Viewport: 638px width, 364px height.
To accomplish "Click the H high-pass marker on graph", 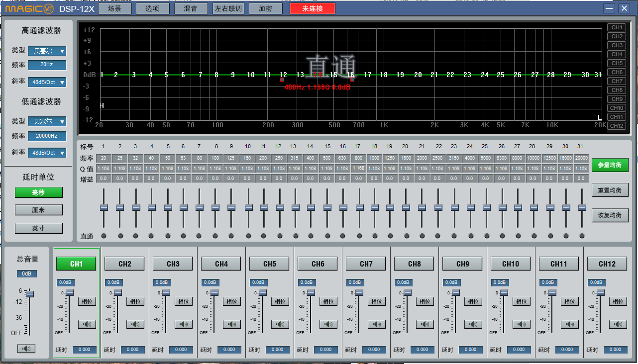I will 102,105.
